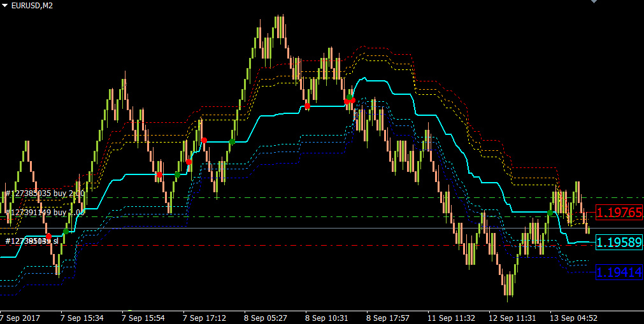Click the 11 Sep 11:32 time axis label
The width and height of the screenshot is (644, 324).
click(x=451, y=318)
